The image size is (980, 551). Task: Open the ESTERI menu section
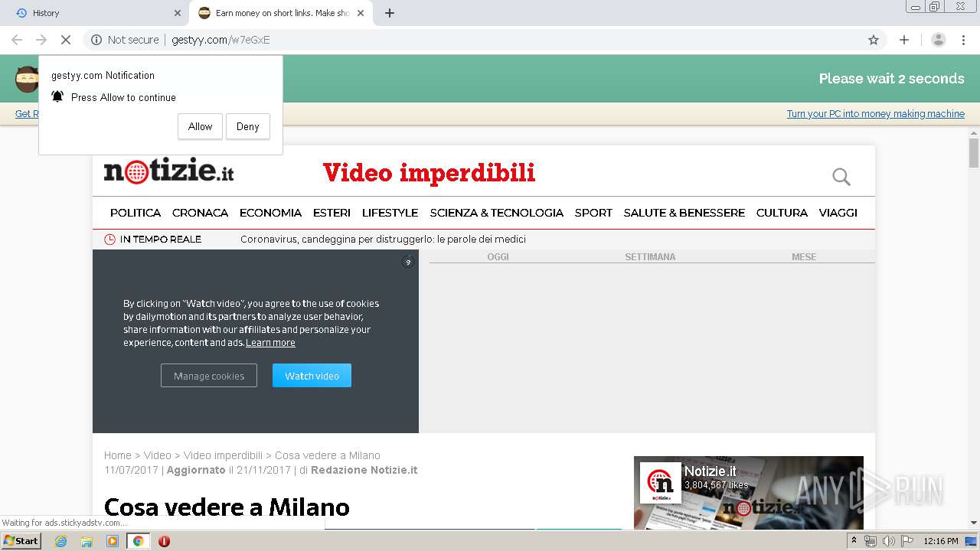pyautogui.click(x=332, y=213)
